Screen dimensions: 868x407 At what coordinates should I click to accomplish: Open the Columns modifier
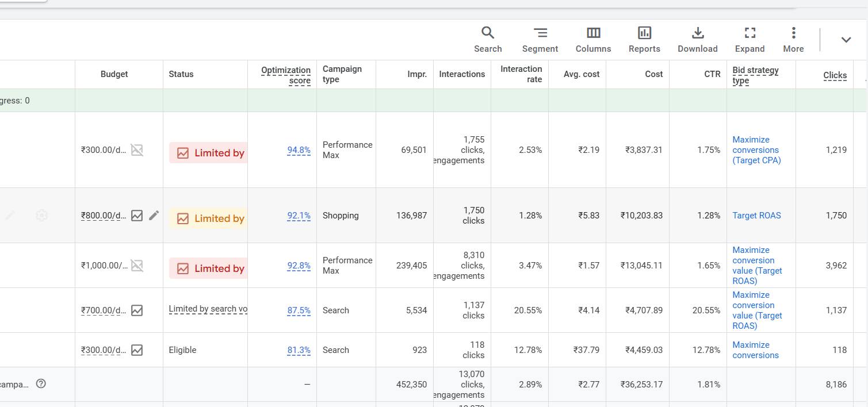pyautogui.click(x=593, y=40)
